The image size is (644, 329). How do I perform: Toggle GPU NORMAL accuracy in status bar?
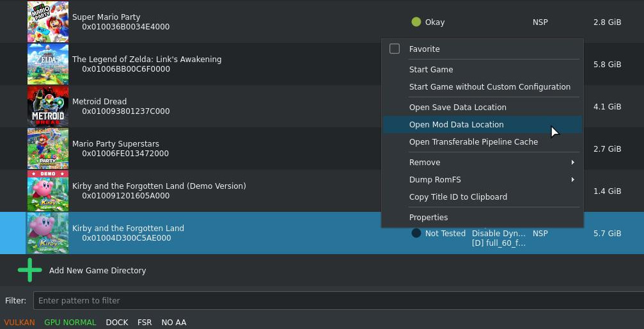[x=70, y=323]
